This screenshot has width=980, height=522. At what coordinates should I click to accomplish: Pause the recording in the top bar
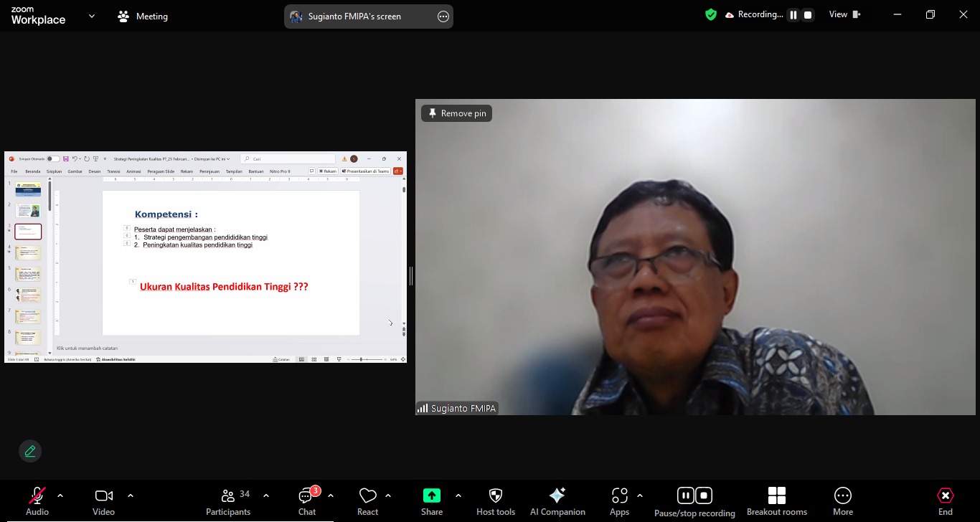click(793, 15)
